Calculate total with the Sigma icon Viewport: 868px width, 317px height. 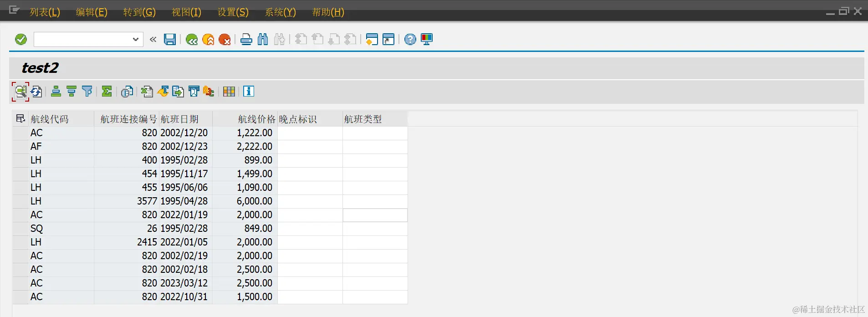(x=107, y=92)
